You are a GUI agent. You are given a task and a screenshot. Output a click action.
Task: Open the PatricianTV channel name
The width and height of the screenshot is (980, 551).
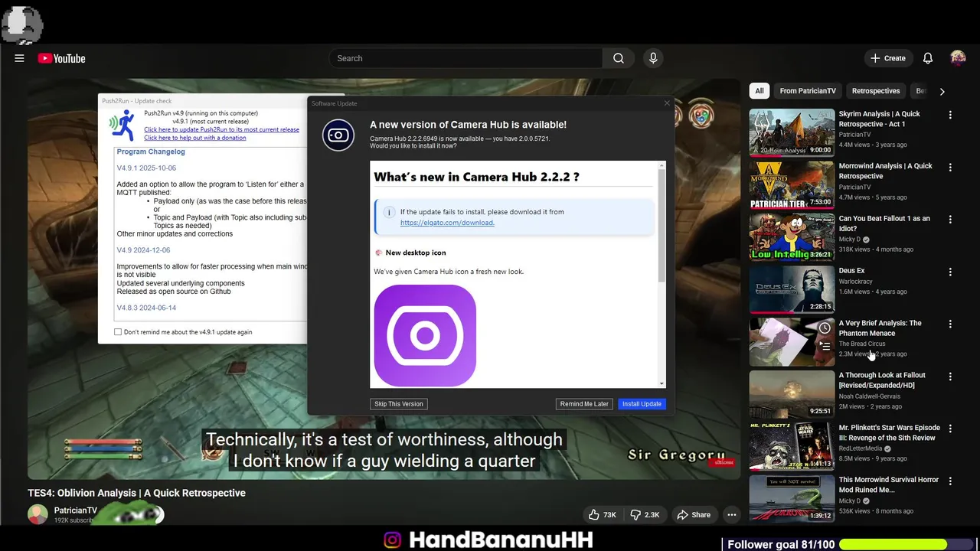click(x=76, y=510)
